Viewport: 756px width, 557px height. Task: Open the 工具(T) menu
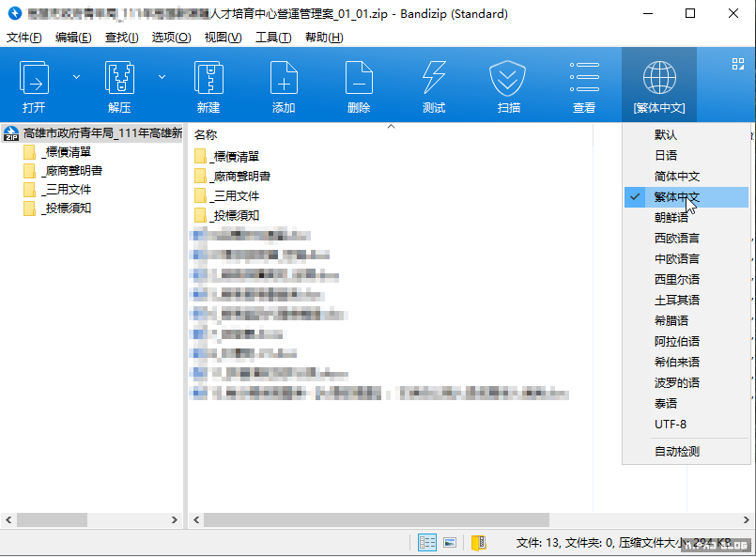click(x=273, y=38)
